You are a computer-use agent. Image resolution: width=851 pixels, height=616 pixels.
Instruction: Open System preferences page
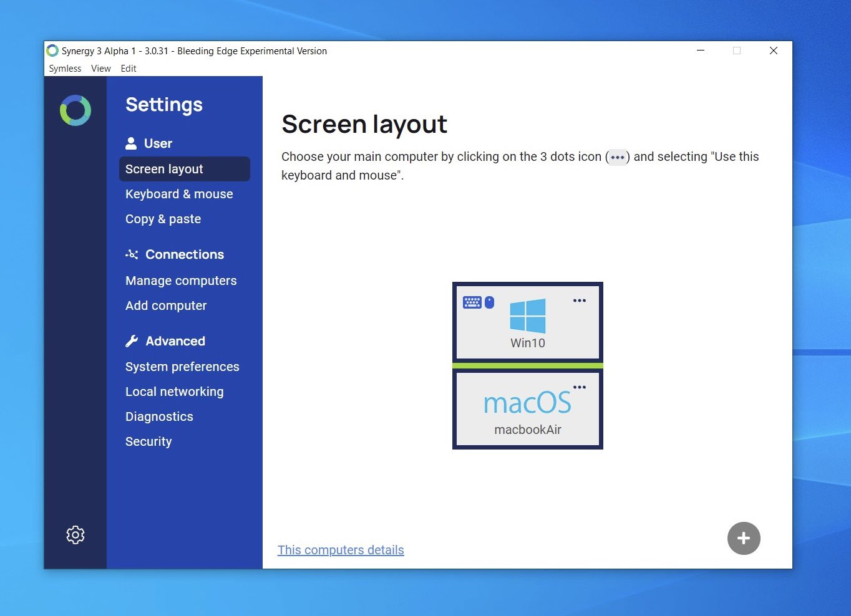182,367
